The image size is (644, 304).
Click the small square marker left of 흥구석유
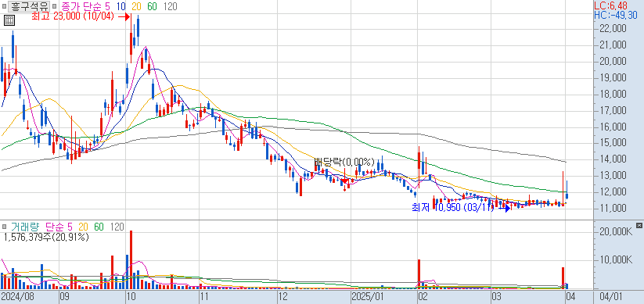[x=4, y=6]
